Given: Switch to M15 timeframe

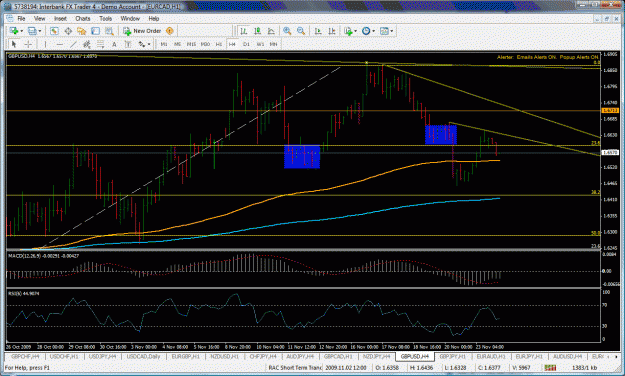Looking at the screenshot, I should point(191,44).
